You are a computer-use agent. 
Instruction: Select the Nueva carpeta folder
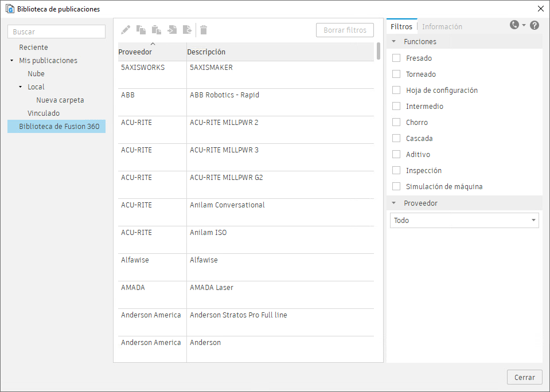click(x=60, y=100)
